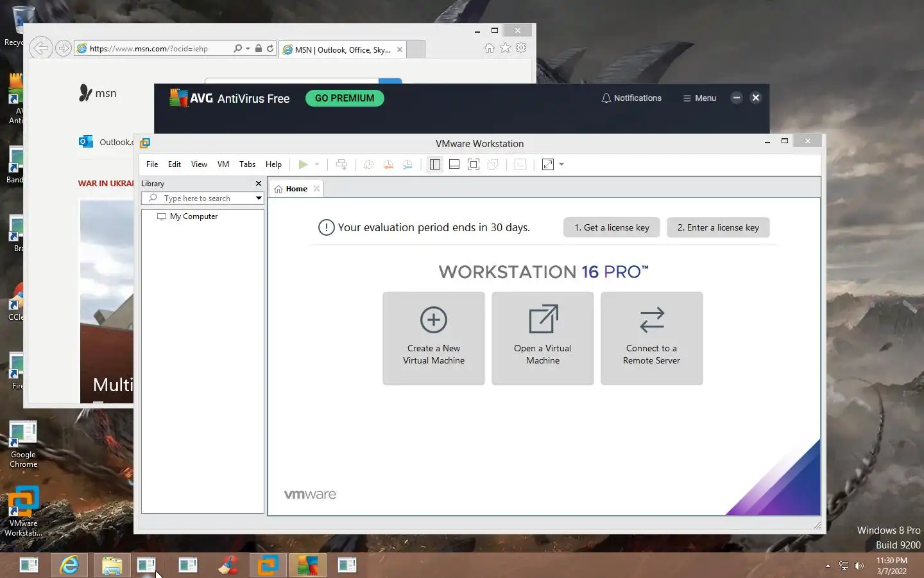
Task: Click Connect to a Remote Server tile
Action: click(x=652, y=338)
